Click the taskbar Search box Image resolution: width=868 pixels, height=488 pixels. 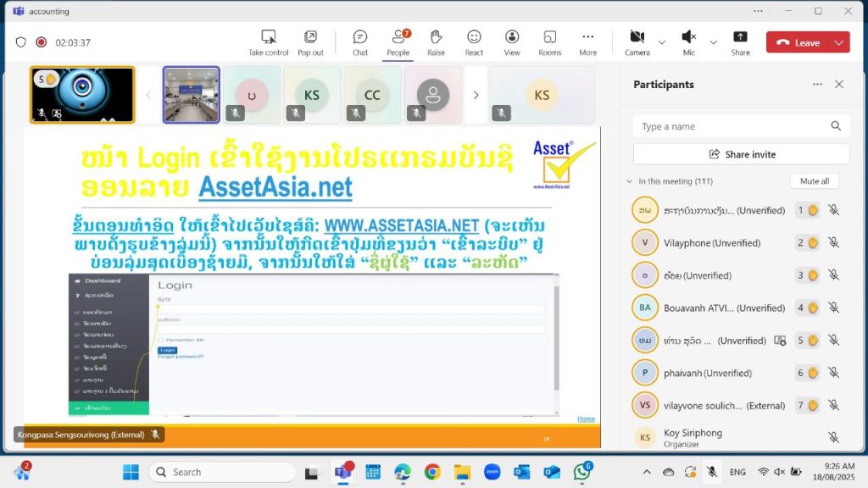(222, 472)
